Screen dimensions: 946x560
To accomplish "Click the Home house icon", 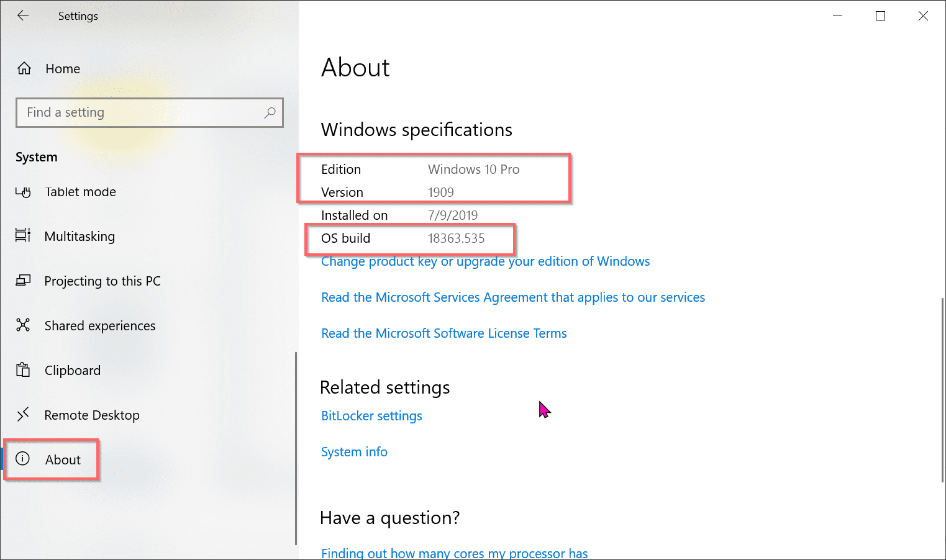I will tap(23, 68).
